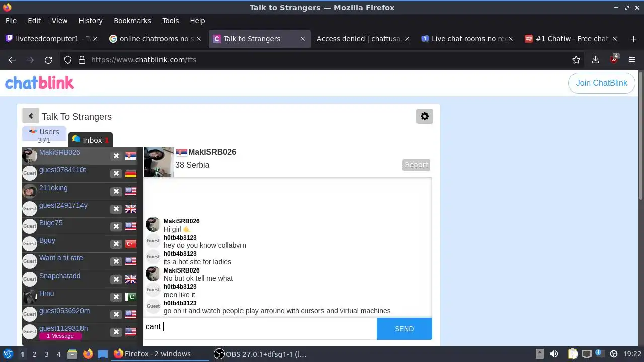Open a new browser tab
The image size is (644, 362).
point(633,39)
